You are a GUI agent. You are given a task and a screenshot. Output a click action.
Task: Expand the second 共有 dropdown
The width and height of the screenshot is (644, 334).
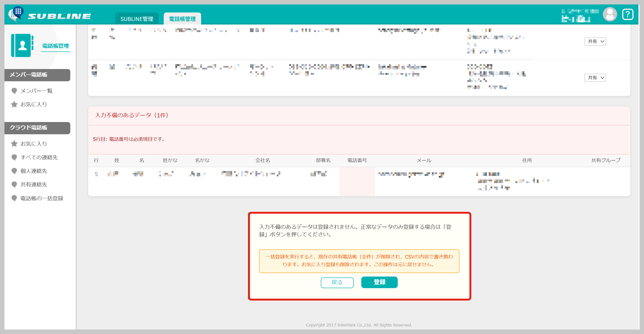595,77
